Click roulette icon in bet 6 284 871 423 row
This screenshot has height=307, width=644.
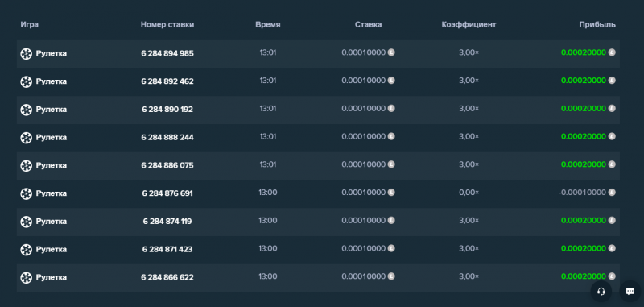[27, 250]
